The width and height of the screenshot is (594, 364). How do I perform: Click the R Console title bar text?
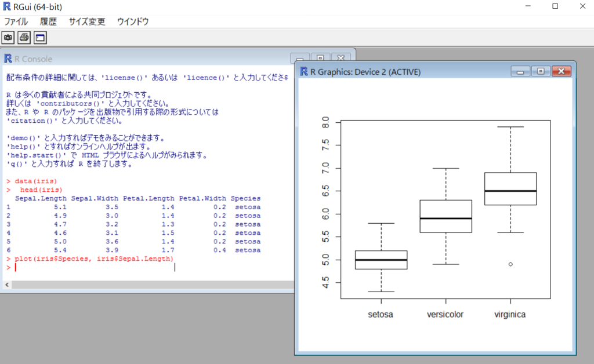33,59
